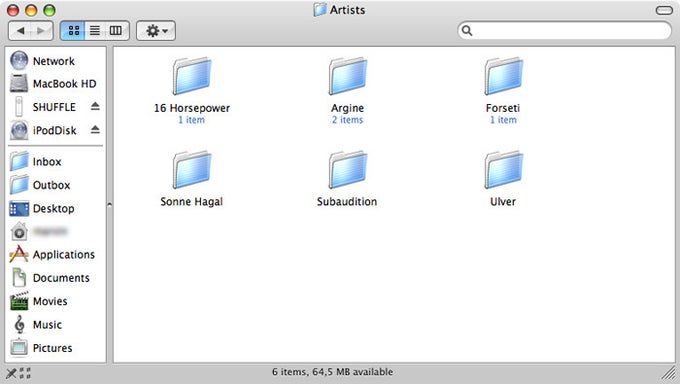The height and width of the screenshot is (384, 680).
Task: Switch to icon view
Action: coord(73,30)
